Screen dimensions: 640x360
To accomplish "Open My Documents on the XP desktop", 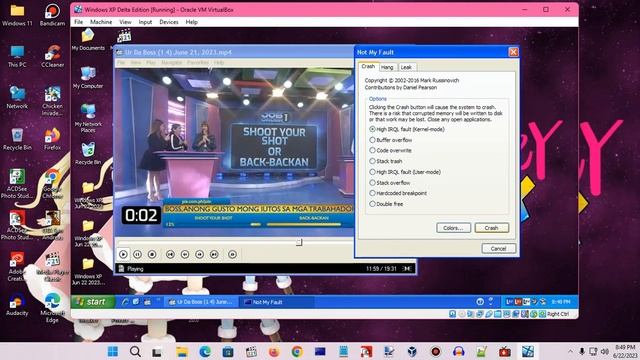I will [88, 40].
